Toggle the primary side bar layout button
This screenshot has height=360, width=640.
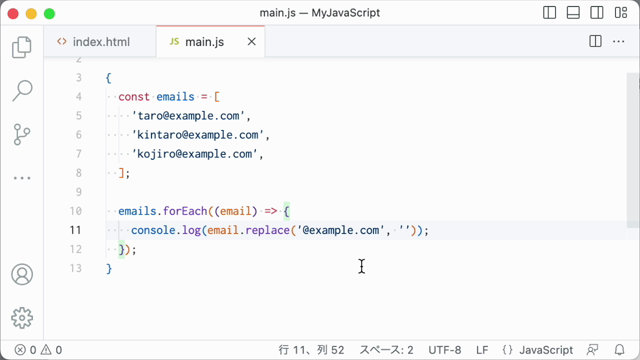click(549, 13)
